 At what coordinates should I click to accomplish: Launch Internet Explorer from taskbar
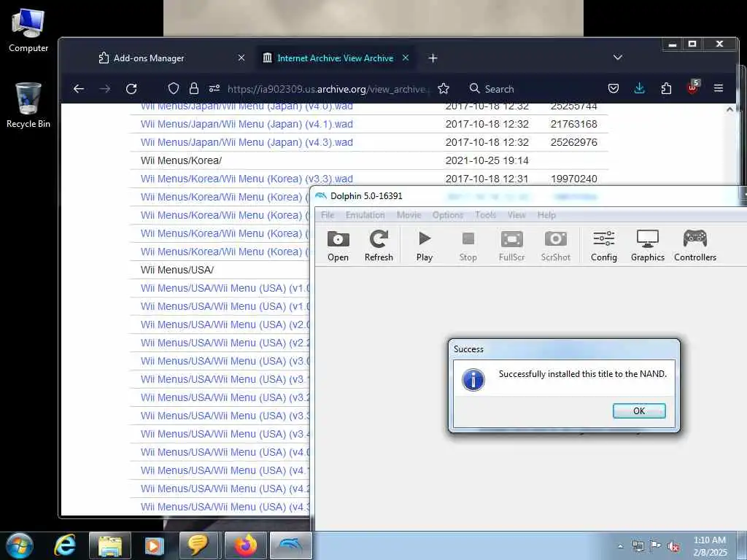coord(65,545)
